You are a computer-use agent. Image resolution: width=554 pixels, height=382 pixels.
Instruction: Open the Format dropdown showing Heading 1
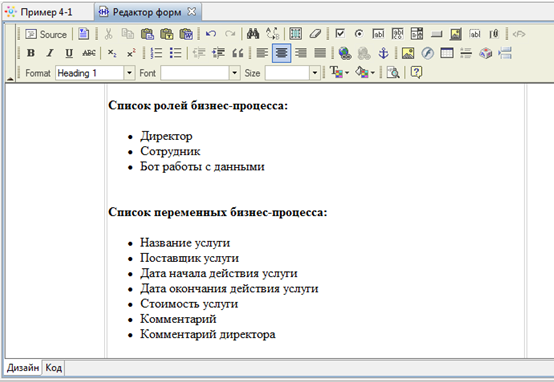(x=95, y=73)
